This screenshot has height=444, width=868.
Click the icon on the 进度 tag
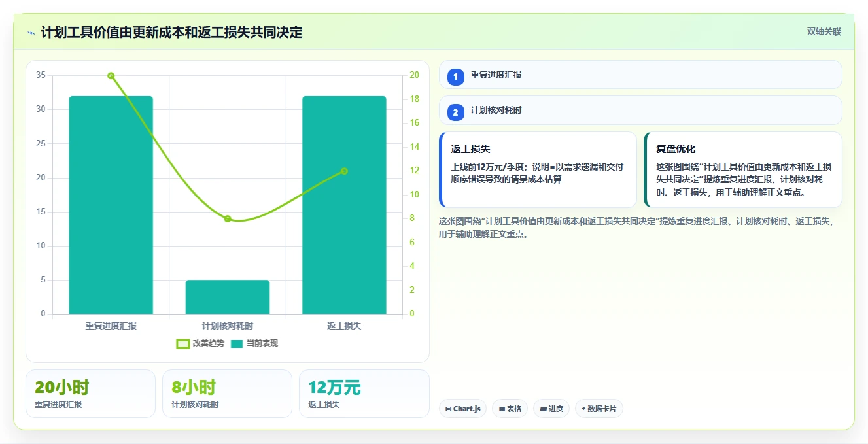[543, 409]
